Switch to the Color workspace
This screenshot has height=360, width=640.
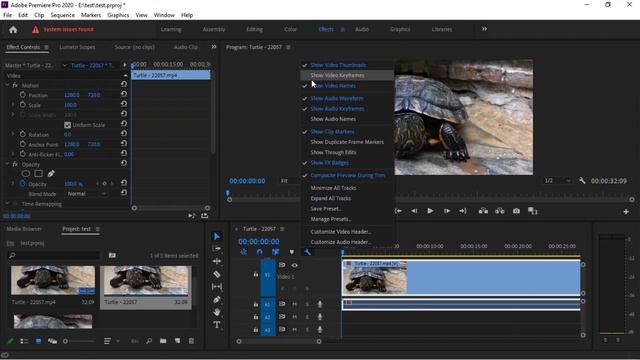(290, 29)
